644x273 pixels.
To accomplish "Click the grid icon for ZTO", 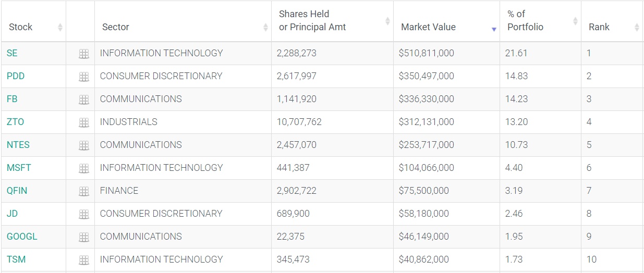I will pos(83,122).
